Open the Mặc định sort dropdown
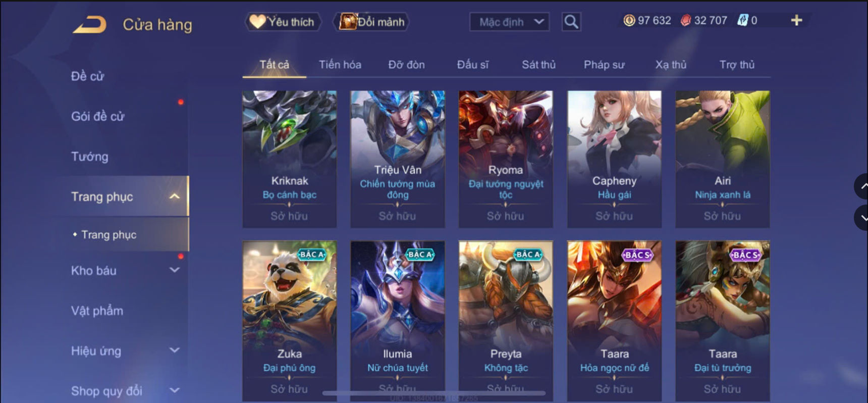This screenshot has width=868, height=403. [x=509, y=22]
